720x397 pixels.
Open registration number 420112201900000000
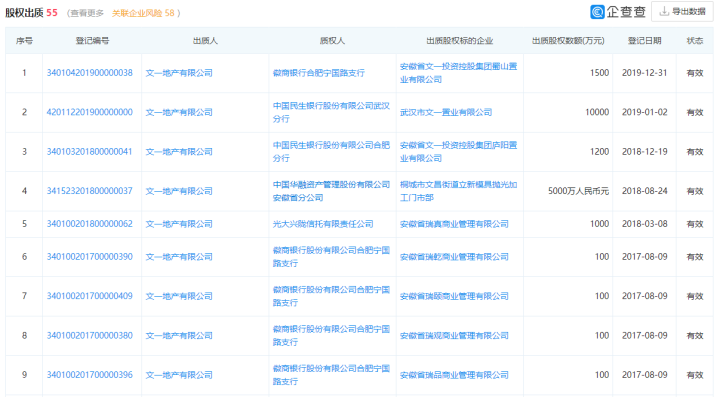pos(90,112)
